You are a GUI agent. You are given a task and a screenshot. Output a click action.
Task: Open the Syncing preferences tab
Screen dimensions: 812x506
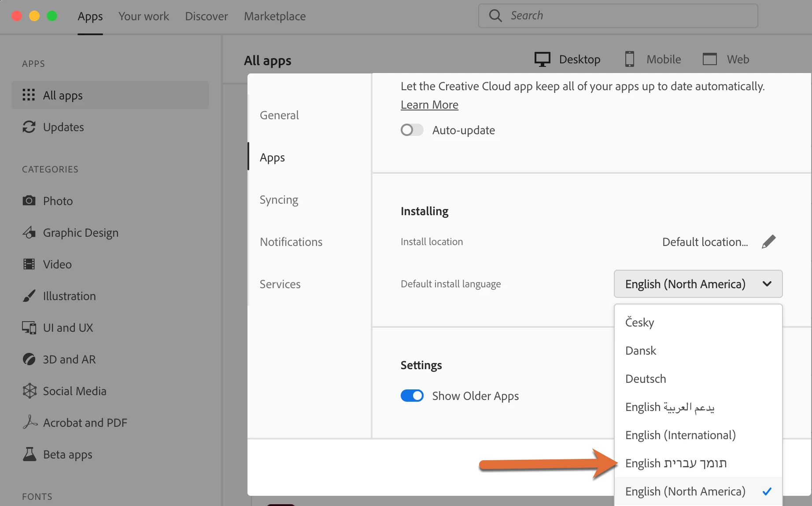click(x=279, y=200)
